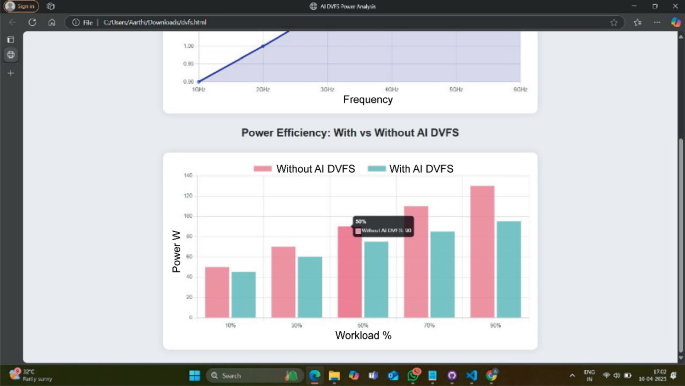
Task: Add this page to favorites with star icon
Action: coord(614,22)
